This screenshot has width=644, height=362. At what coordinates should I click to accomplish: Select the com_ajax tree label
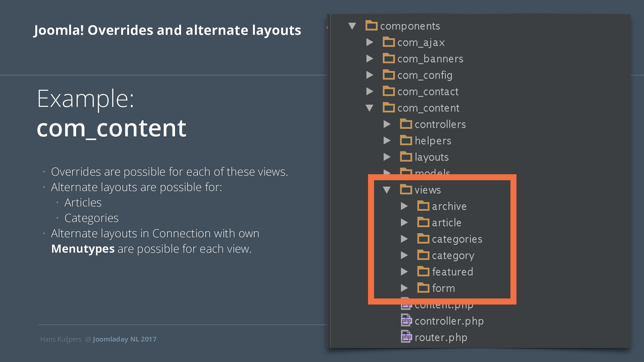coord(421,43)
